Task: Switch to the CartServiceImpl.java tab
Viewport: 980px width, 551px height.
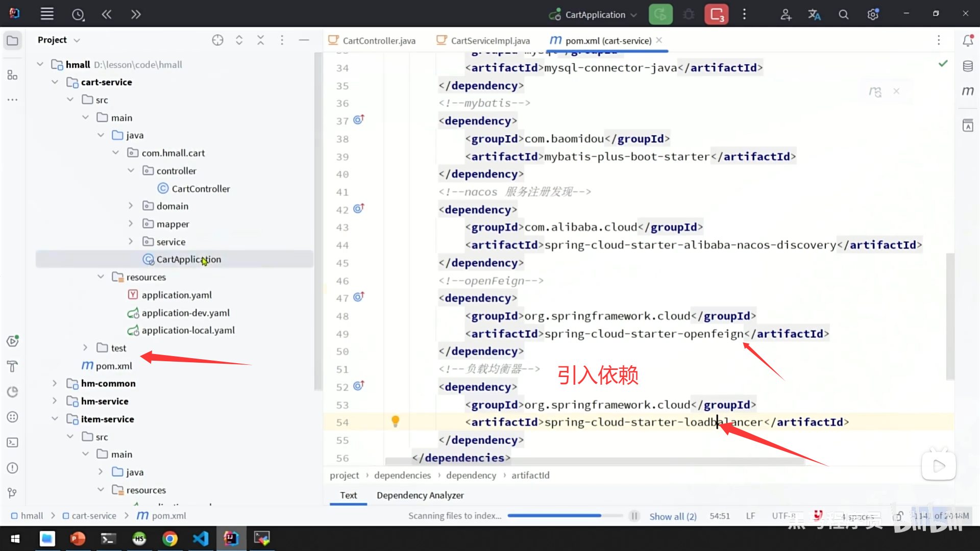Action: pos(490,41)
